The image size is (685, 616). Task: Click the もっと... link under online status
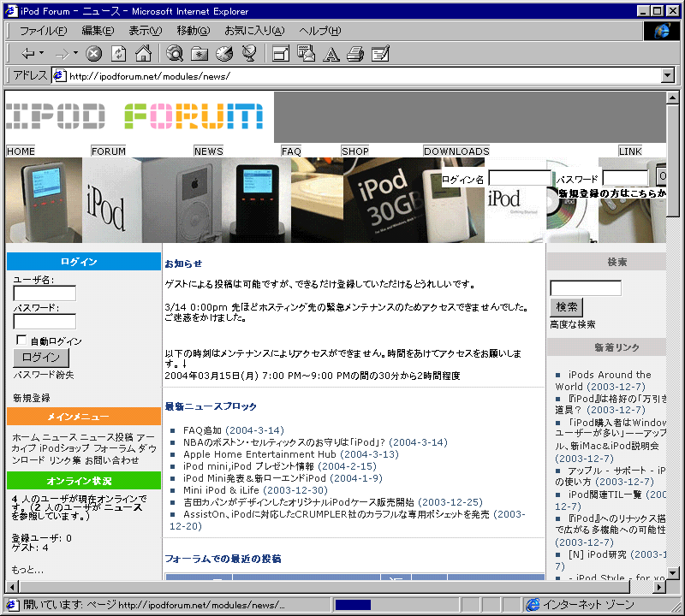point(27,570)
